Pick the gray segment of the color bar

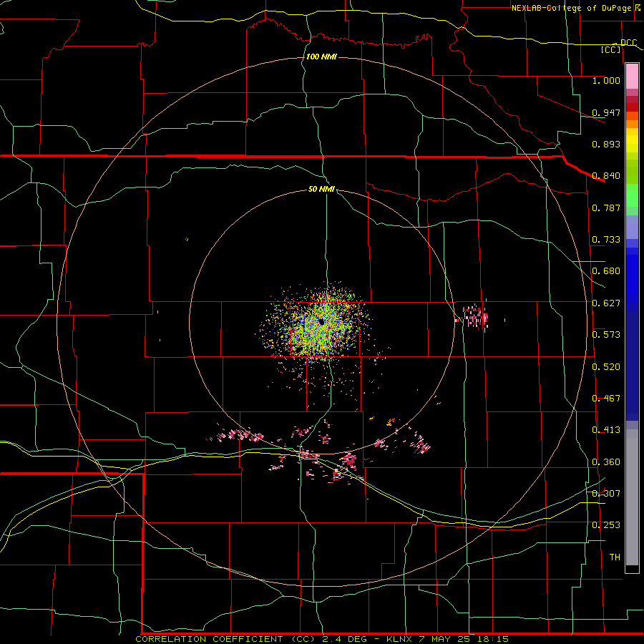coord(632,497)
